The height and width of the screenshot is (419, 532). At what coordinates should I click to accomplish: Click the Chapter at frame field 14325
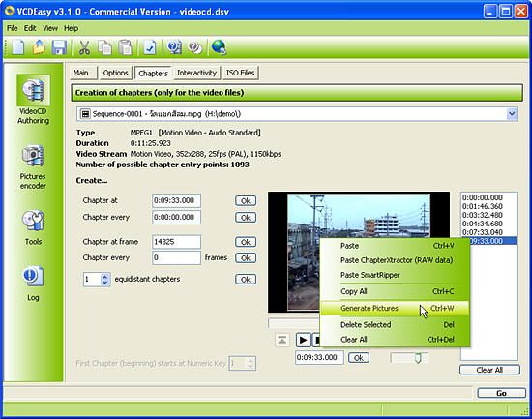(x=176, y=242)
